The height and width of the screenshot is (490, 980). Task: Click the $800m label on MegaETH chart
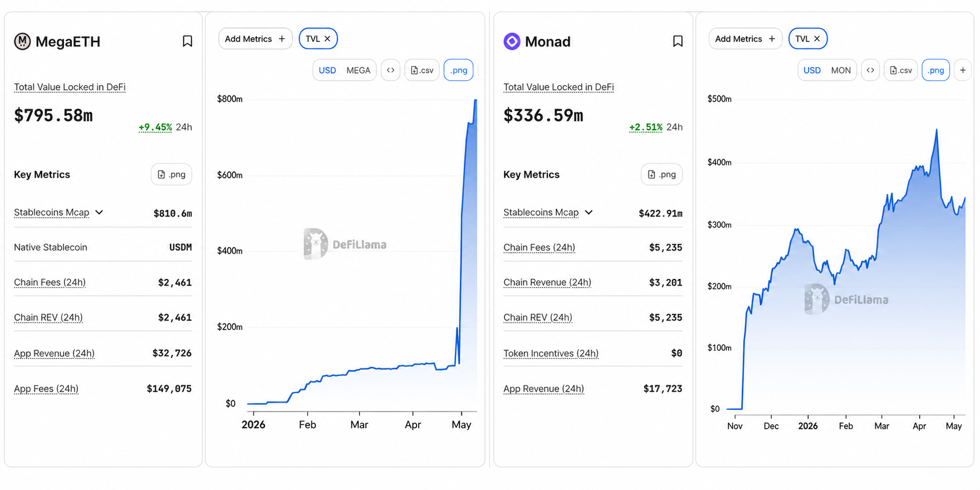coord(230,99)
